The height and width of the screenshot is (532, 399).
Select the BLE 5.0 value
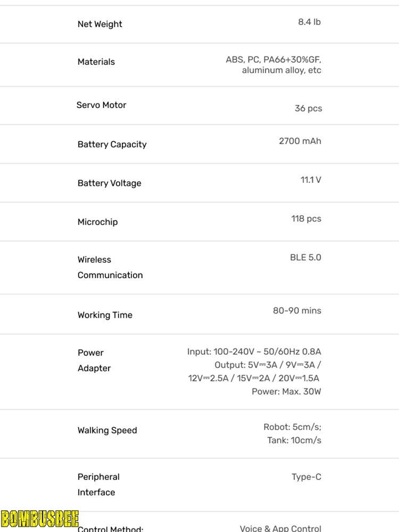(305, 257)
